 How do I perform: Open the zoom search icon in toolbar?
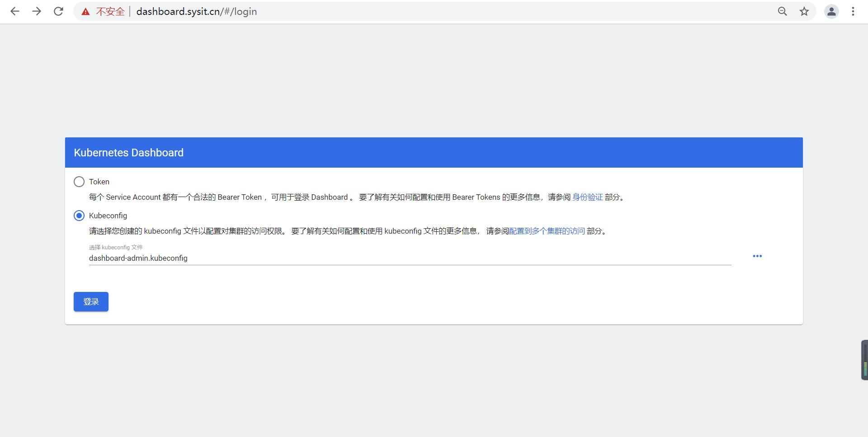click(783, 11)
